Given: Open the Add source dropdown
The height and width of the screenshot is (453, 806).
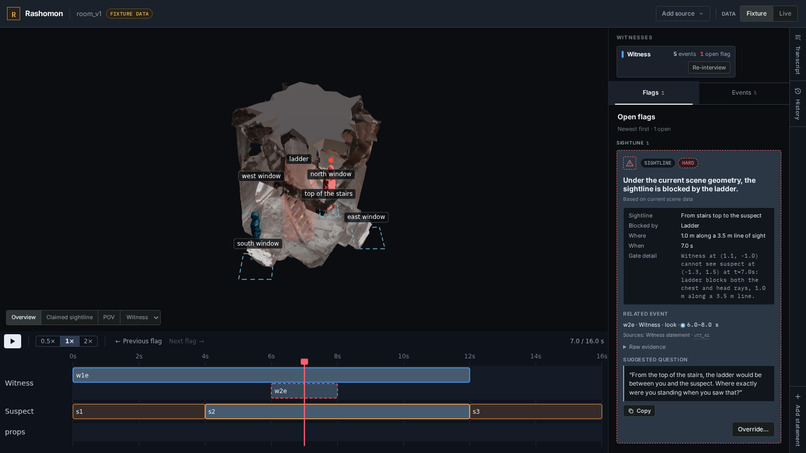Looking at the screenshot, I should 682,14.
